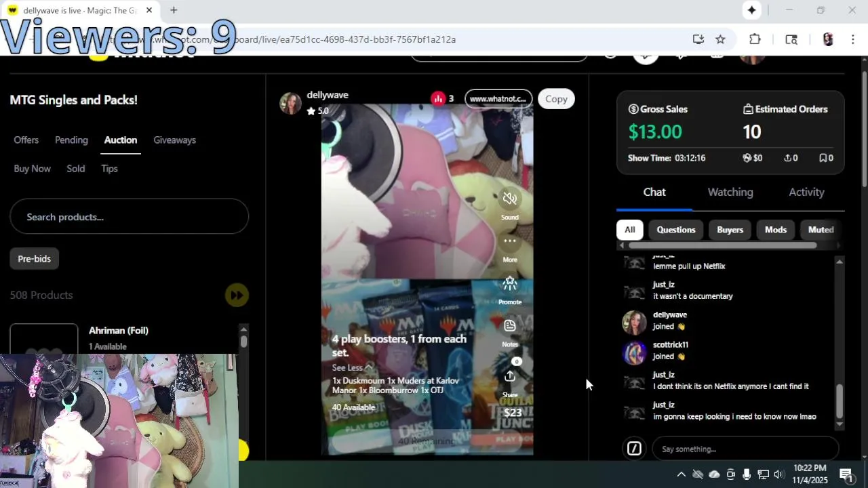
Task: Open the slash commands icon in chat
Action: pos(634,449)
